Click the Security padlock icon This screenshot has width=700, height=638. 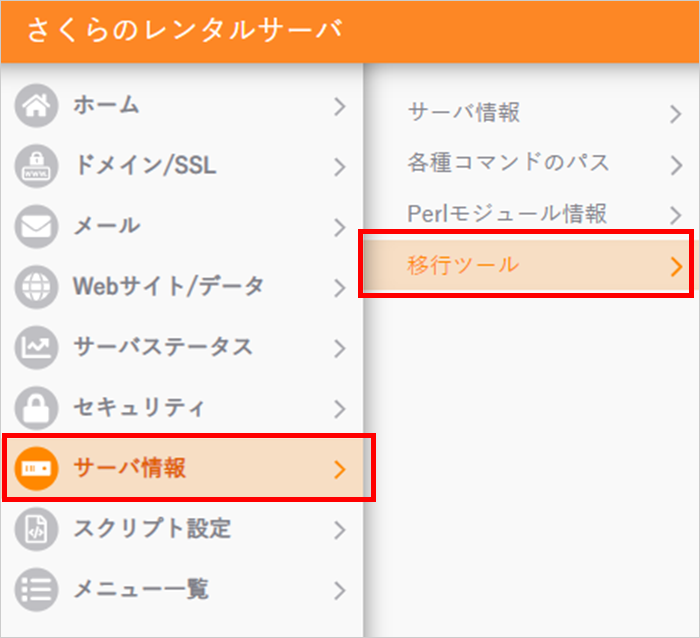tap(38, 408)
